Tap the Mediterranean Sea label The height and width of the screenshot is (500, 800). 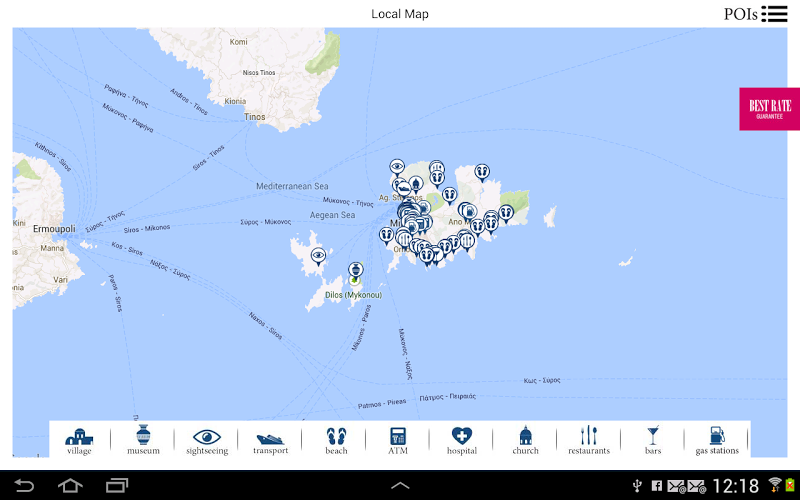pos(292,186)
